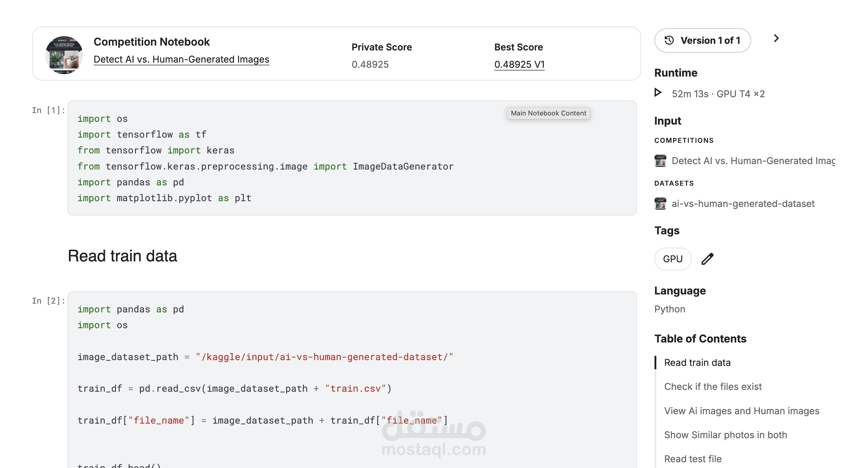Open the Best Score 0.48925 V1 link
This screenshot has width=868, height=468.
click(x=519, y=64)
